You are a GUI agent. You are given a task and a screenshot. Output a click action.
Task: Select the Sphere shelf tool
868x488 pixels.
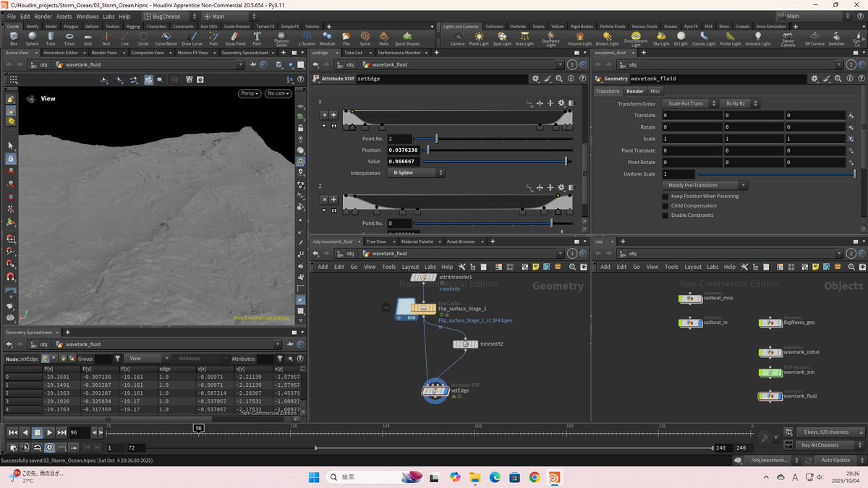[32, 38]
